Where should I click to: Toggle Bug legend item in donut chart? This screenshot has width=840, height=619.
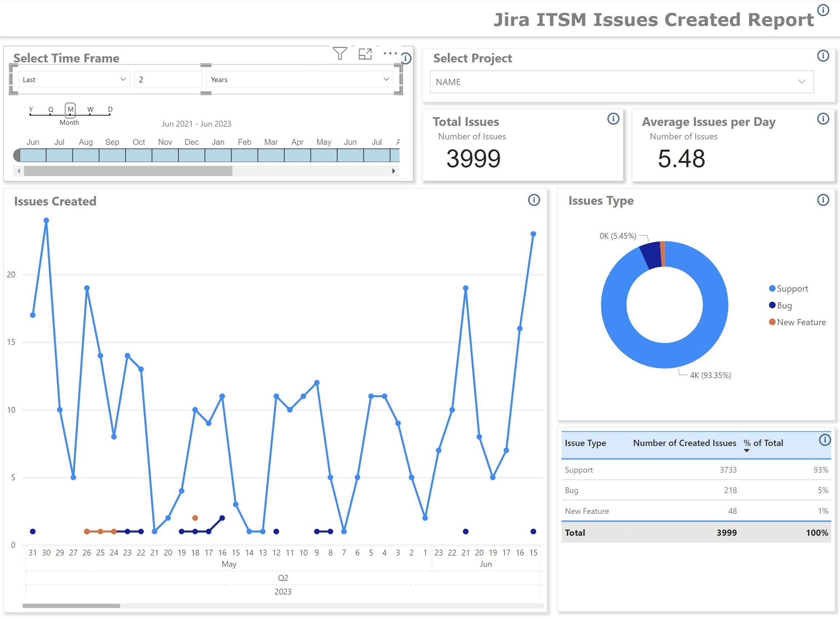coord(784,306)
